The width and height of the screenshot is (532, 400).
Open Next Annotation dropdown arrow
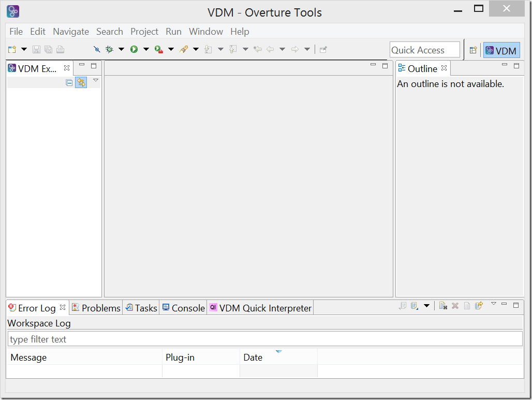220,50
